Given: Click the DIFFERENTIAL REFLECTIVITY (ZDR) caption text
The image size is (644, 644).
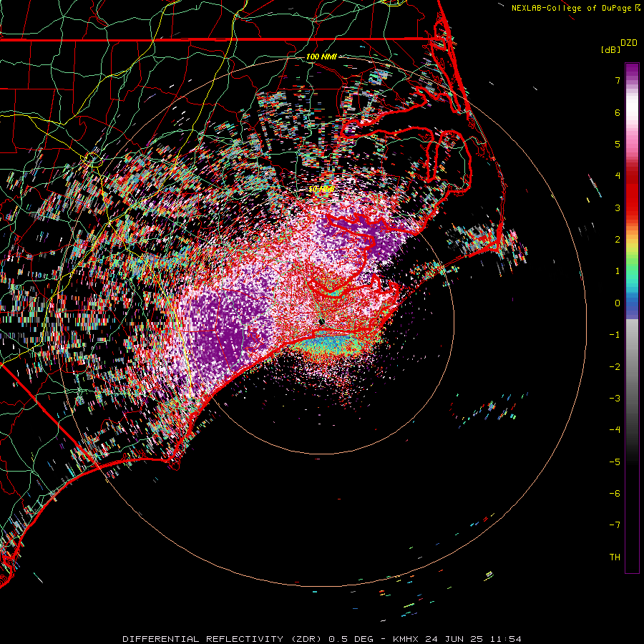Looking at the screenshot, I should pyautogui.click(x=223, y=639).
